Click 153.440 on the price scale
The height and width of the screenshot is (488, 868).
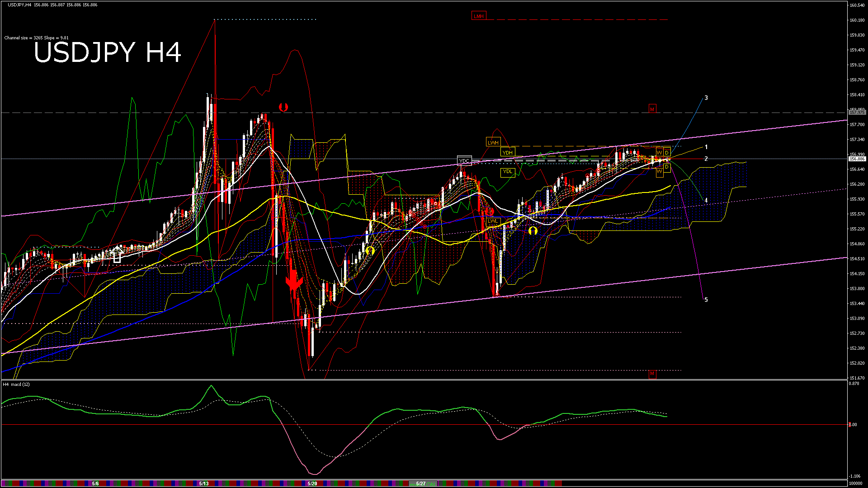(857, 304)
